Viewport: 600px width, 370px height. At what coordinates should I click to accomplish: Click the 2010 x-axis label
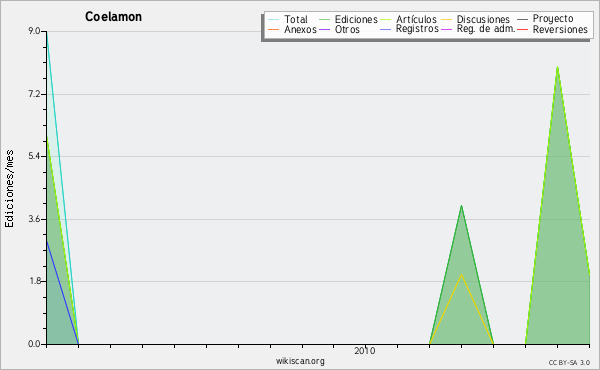pyautogui.click(x=365, y=351)
